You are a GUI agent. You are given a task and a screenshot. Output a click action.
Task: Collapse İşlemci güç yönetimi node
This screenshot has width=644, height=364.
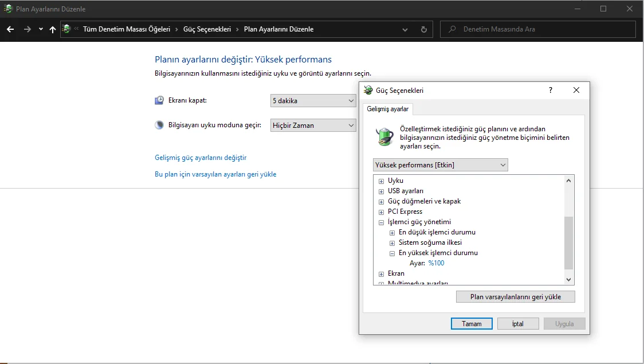click(x=382, y=222)
